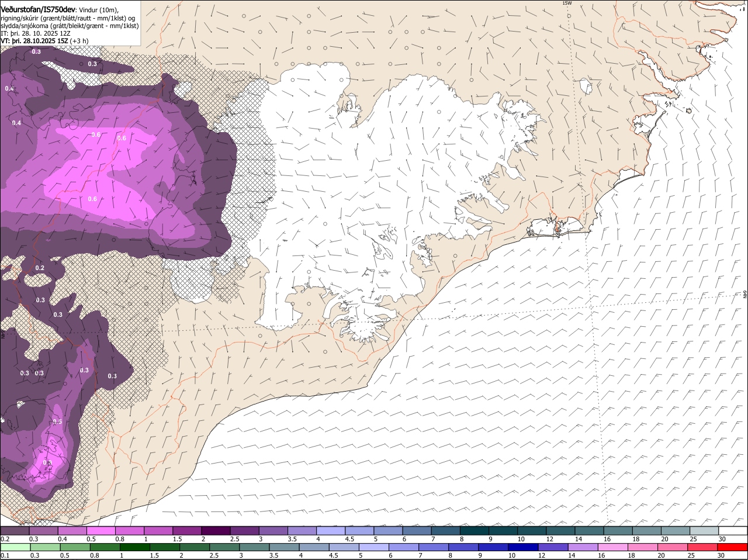Click the rain legend swatch between 0.5 and 0.8
The width and height of the screenshot is (748, 560).
[x=75, y=548]
